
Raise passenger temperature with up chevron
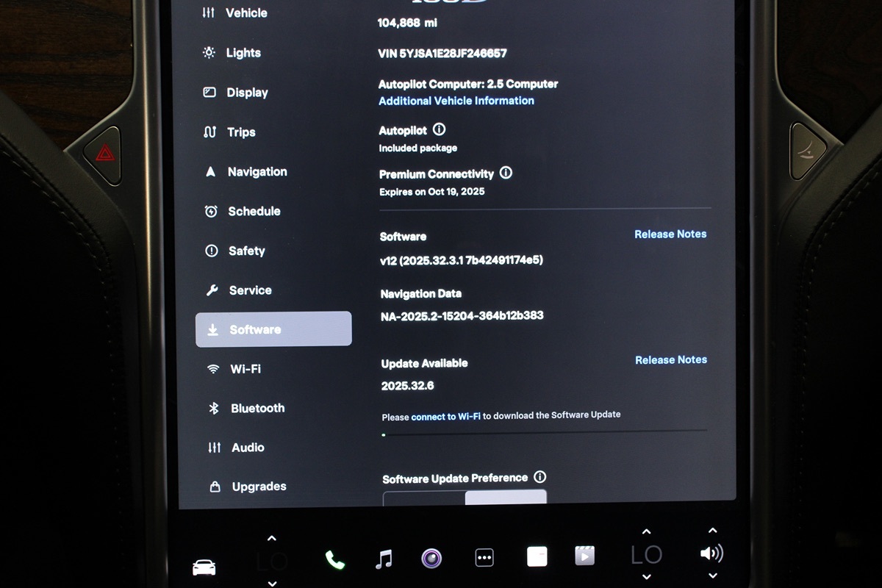click(646, 531)
